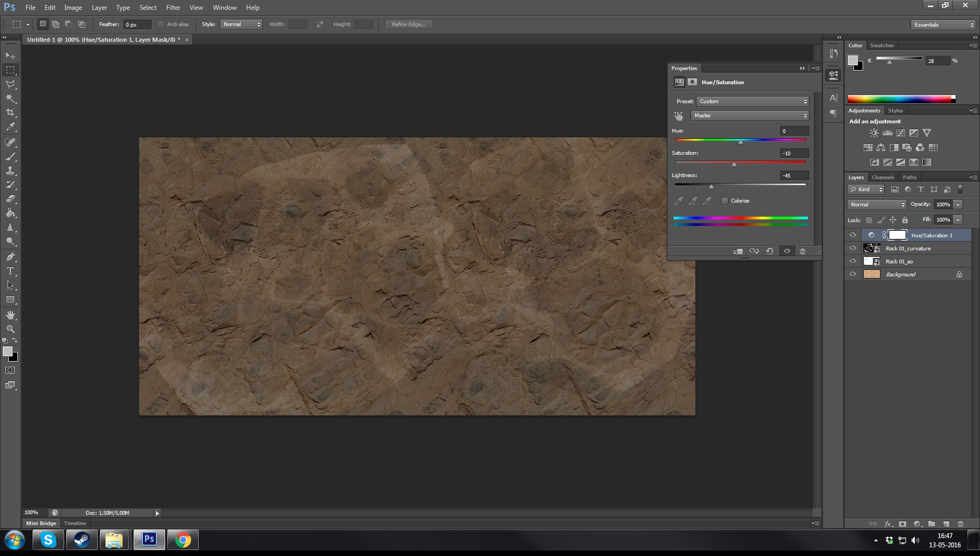
Task: Hide the Rock 01_curvature layer
Action: 852,248
